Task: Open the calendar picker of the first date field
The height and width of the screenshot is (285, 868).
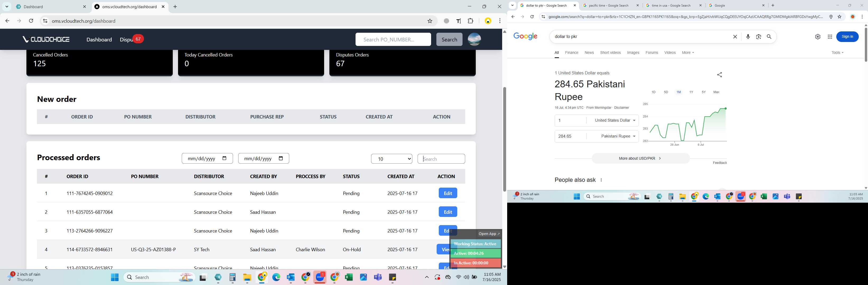Action: (225, 158)
